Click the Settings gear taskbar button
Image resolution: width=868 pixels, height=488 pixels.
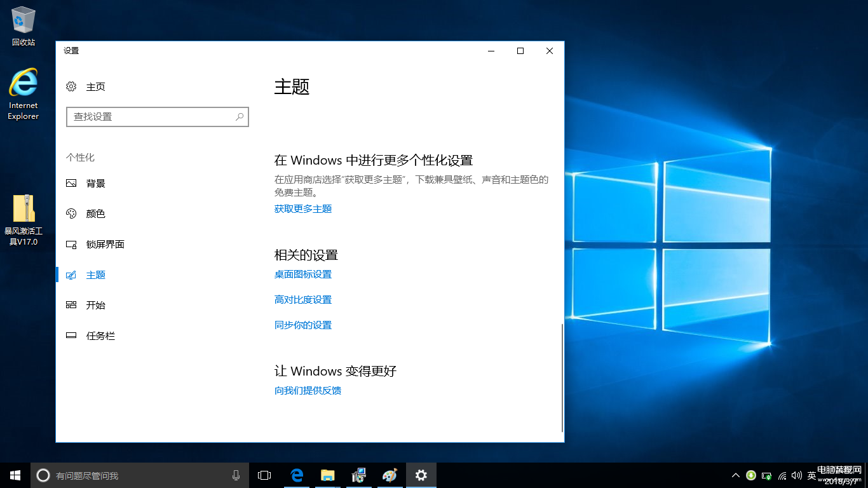click(421, 475)
